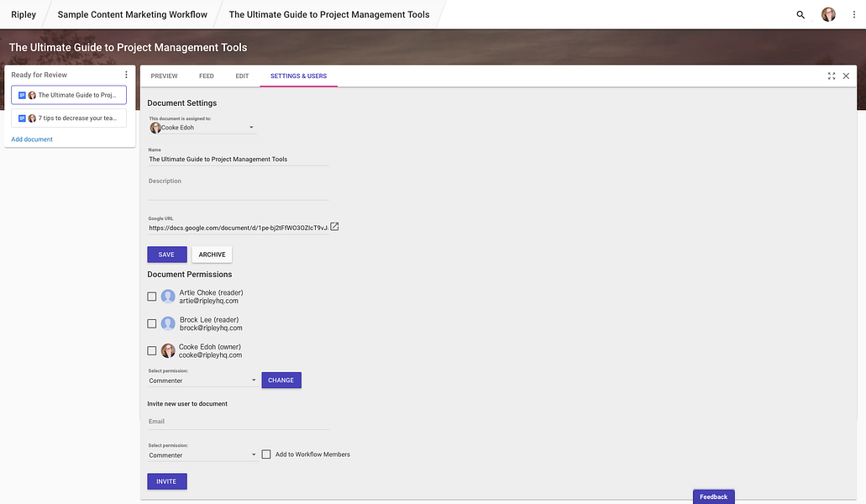
Task: Open the user profile avatar menu
Action: [828, 15]
